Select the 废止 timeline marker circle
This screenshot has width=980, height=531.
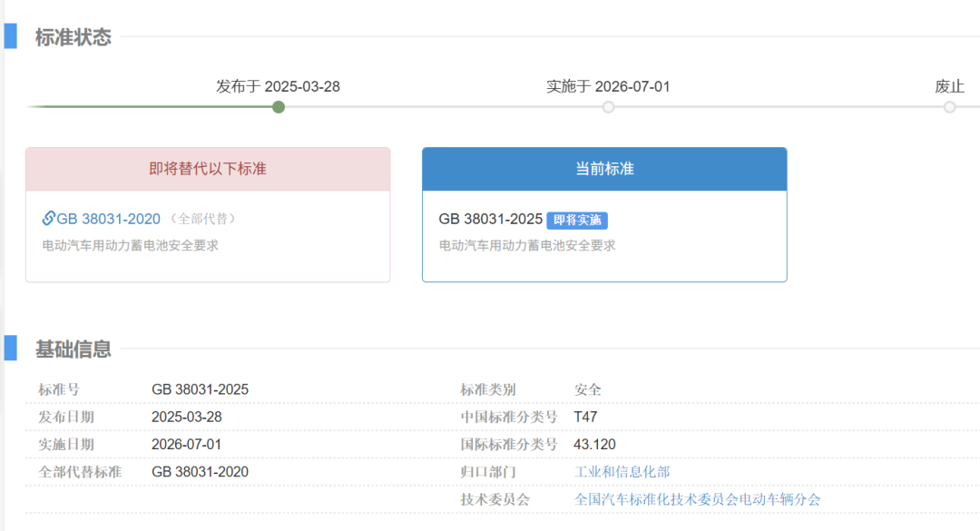pos(949,107)
